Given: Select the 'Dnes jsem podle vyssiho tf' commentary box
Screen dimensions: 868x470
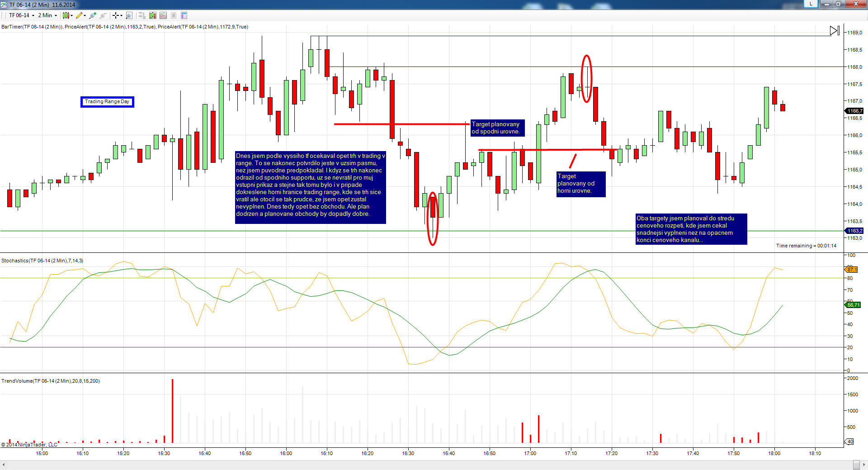Looking at the screenshot, I should (311, 187).
